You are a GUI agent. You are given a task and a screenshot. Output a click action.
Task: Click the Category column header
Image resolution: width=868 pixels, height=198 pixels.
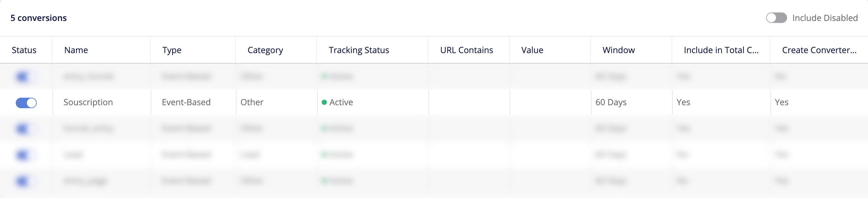(x=265, y=50)
